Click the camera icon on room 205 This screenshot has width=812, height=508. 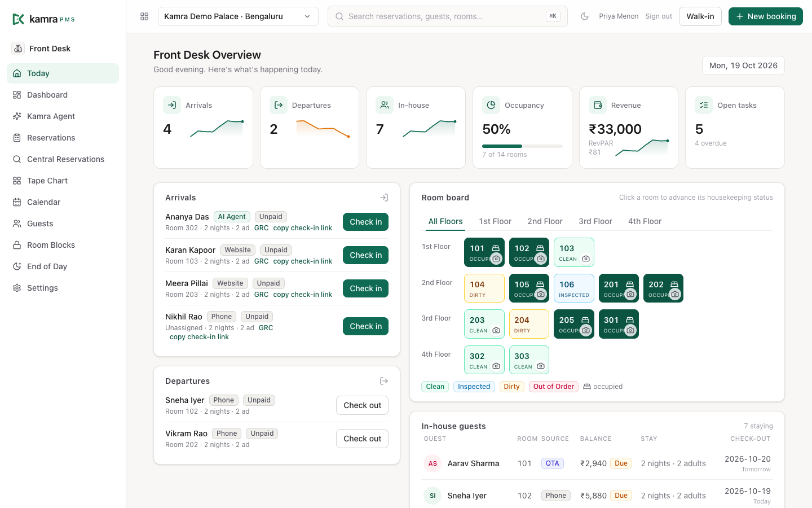(586, 330)
